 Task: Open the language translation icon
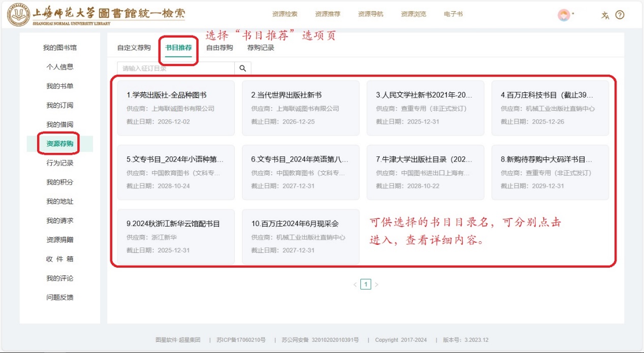605,15
